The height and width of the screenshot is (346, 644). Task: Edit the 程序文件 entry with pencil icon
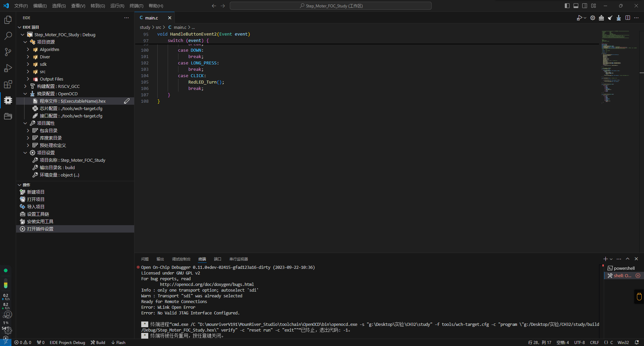click(127, 101)
